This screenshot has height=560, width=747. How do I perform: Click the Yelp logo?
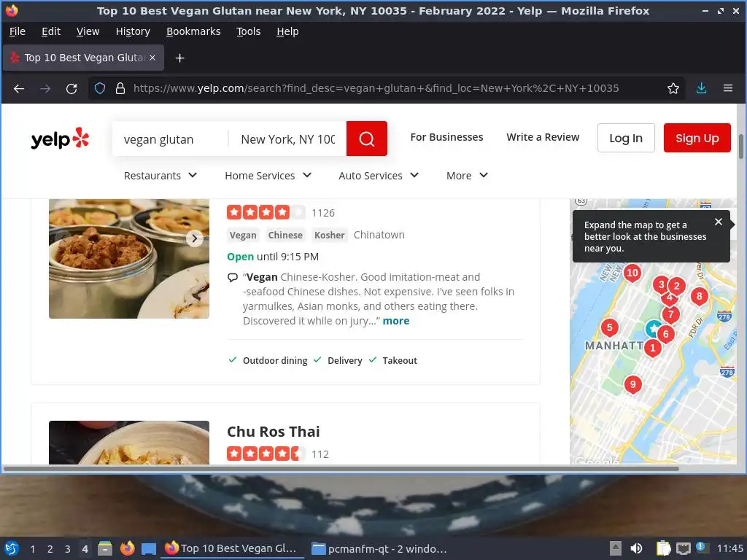pos(60,139)
